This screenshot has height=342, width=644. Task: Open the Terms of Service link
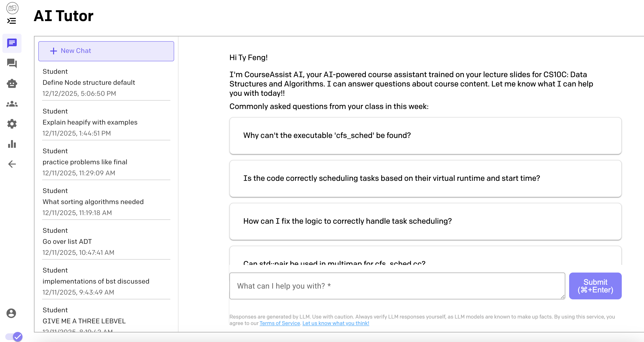279,323
